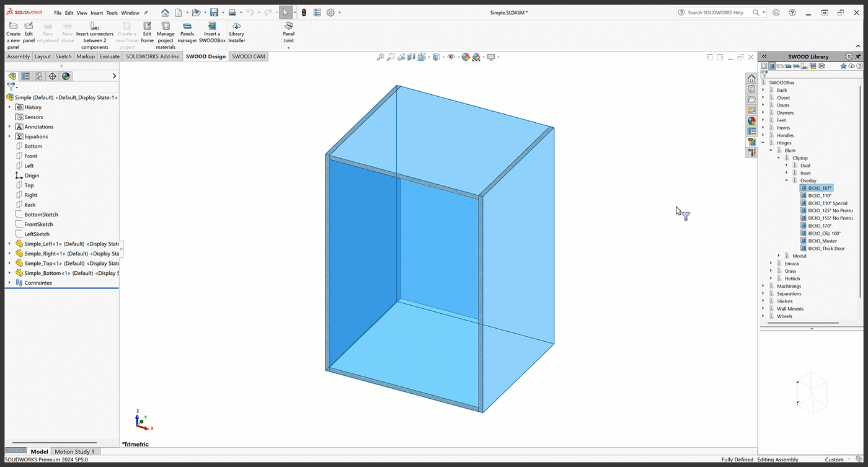
Task: Toggle the pin on the SWOOD Library panel
Action: tap(858, 56)
